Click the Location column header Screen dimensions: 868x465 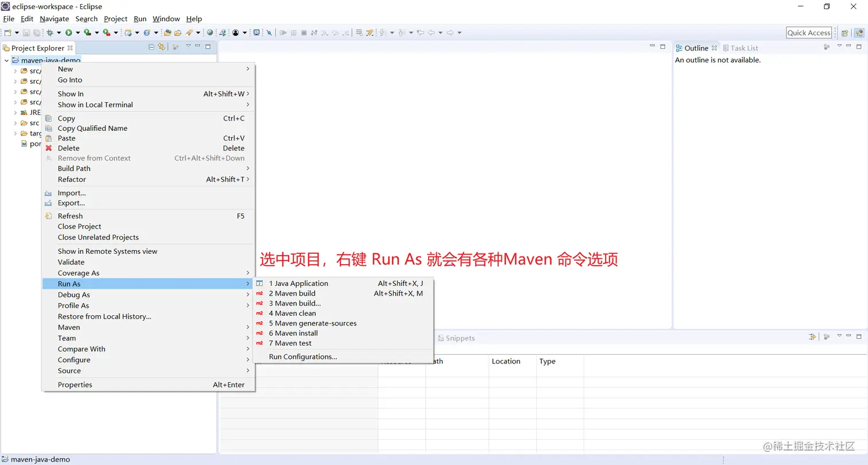(x=513, y=361)
